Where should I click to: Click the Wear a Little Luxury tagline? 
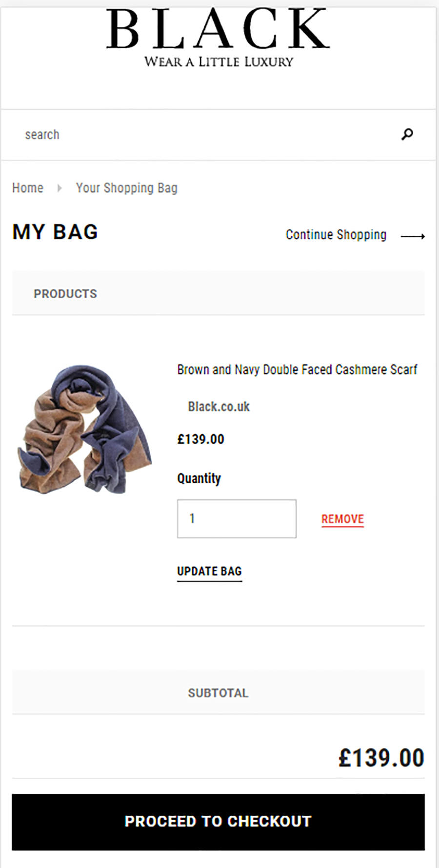[219, 62]
